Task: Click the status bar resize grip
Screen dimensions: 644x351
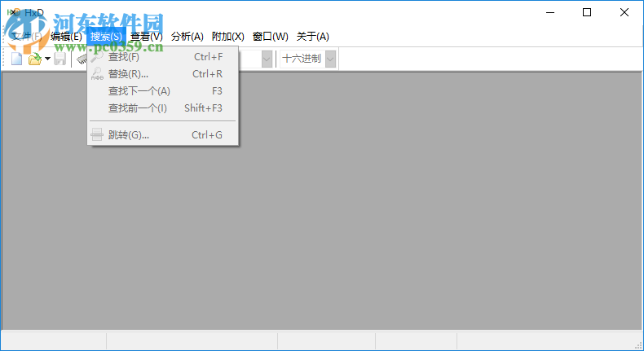Action: [637, 345]
